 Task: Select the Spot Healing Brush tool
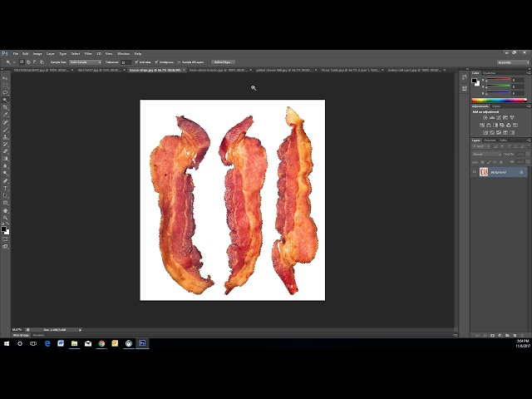(x=5, y=122)
